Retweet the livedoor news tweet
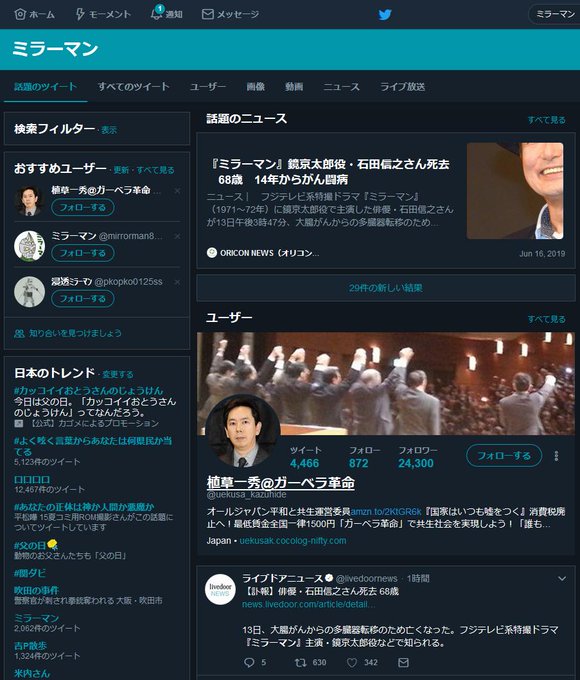 pyautogui.click(x=300, y=662)
